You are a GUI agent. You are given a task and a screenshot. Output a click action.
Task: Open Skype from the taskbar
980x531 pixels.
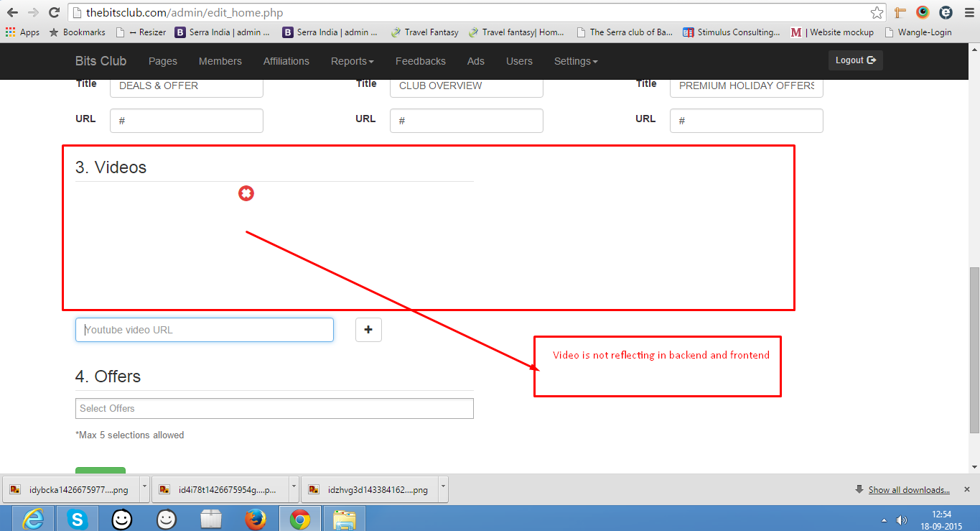(78, 518)
